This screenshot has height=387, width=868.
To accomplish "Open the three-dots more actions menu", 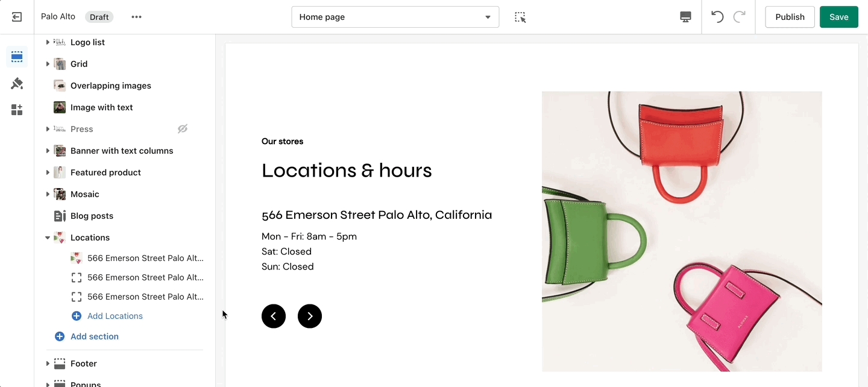I will 137,17.
